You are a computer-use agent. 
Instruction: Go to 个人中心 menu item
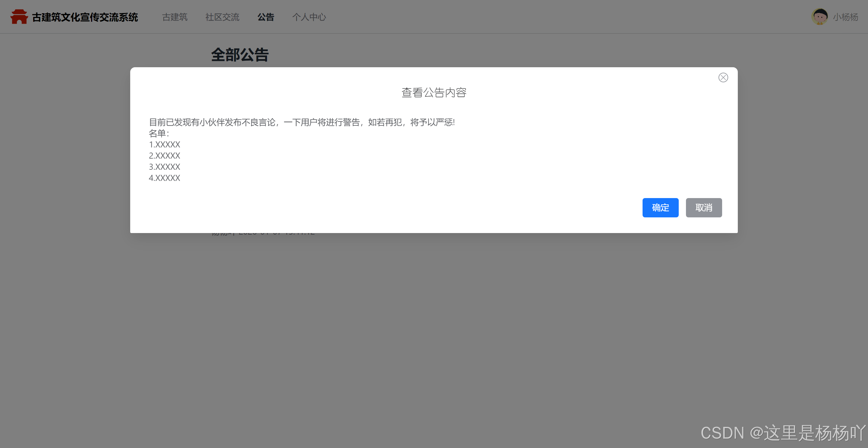click(x=309, y=17)
